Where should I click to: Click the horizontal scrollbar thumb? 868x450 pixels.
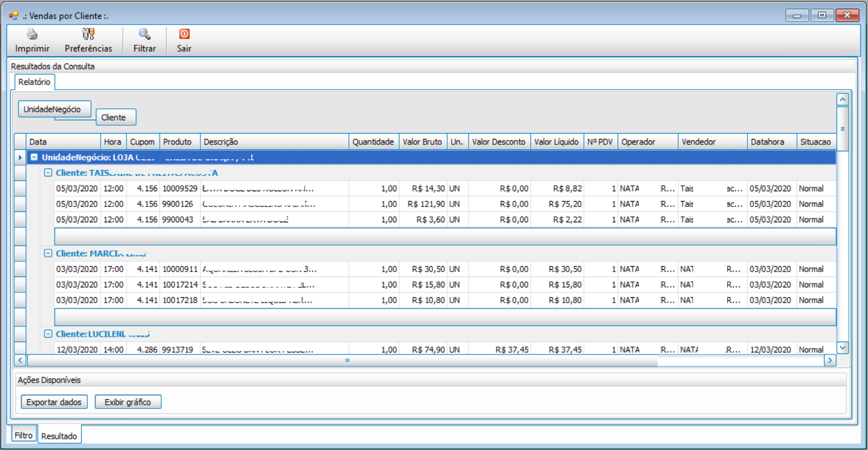pyautogui.click(x=342, y=360)
